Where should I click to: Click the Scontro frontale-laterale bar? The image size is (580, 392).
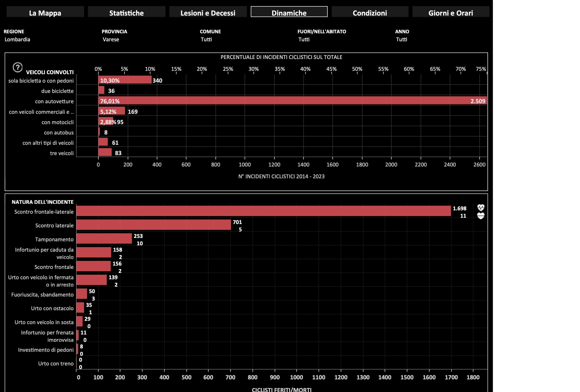(x=263, y=211)
